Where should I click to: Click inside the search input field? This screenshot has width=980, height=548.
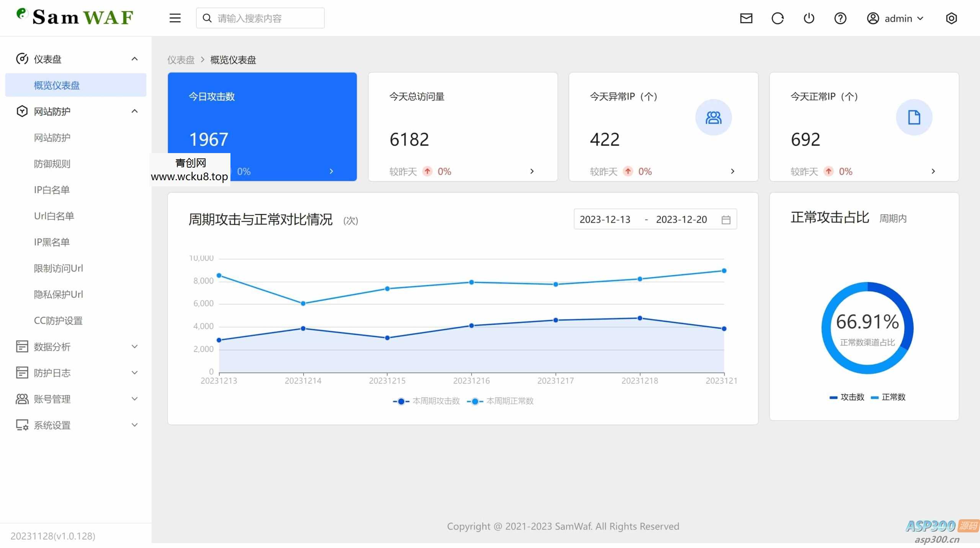click(260, 18)
